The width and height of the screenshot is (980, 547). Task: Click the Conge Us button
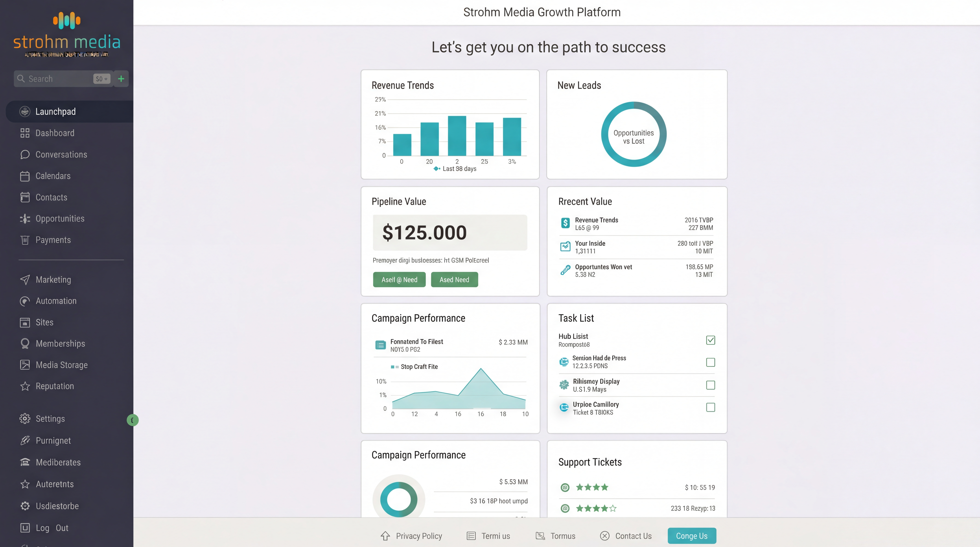click(691, 536)
